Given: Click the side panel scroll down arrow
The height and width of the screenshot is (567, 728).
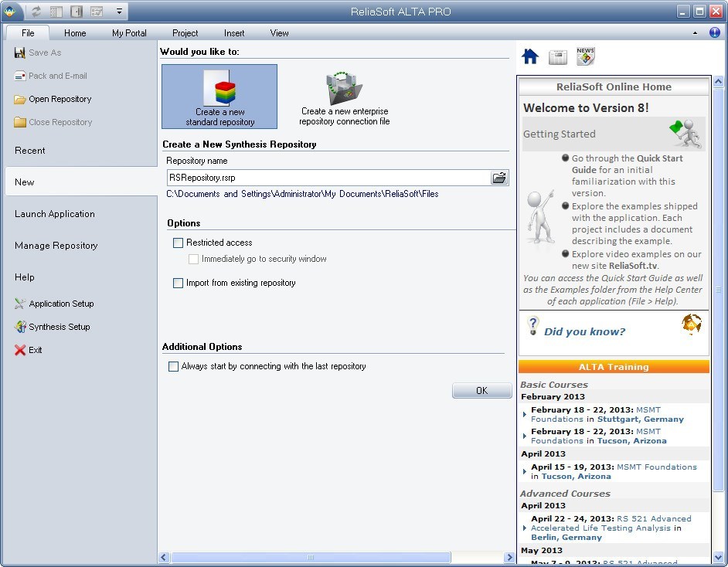Looking at the screenshot, I should click(718, 556).
